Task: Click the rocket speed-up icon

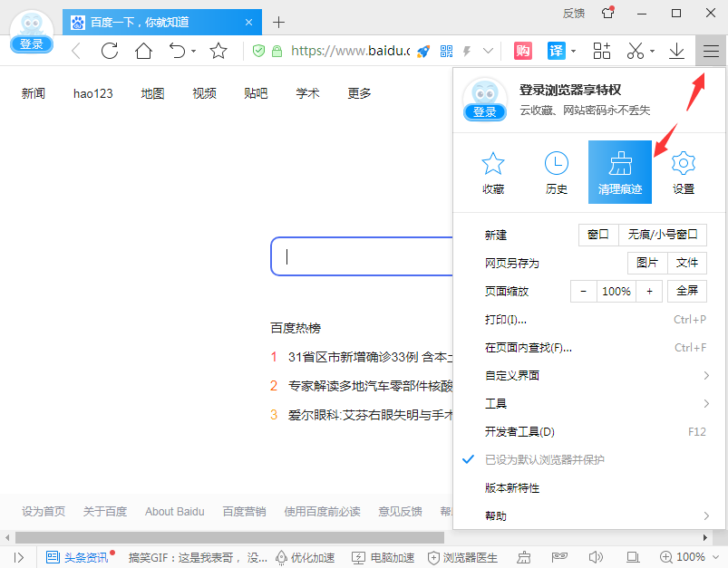Action: tap(423, 51)
